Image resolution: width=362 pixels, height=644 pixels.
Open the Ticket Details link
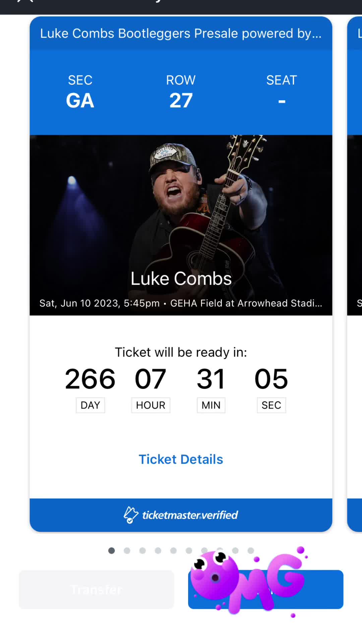tap(181, 459)
